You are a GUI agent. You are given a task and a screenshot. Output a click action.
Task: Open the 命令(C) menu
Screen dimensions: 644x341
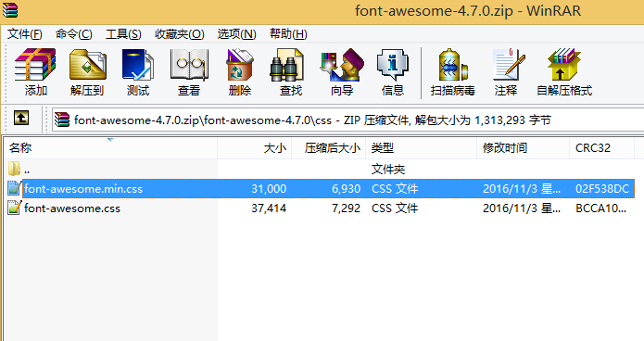[x=74, y=33]
